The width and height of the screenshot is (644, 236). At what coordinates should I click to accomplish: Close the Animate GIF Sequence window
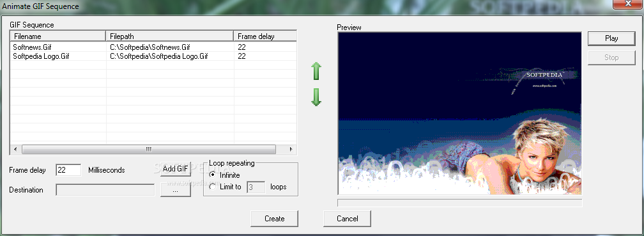(628, 4)
